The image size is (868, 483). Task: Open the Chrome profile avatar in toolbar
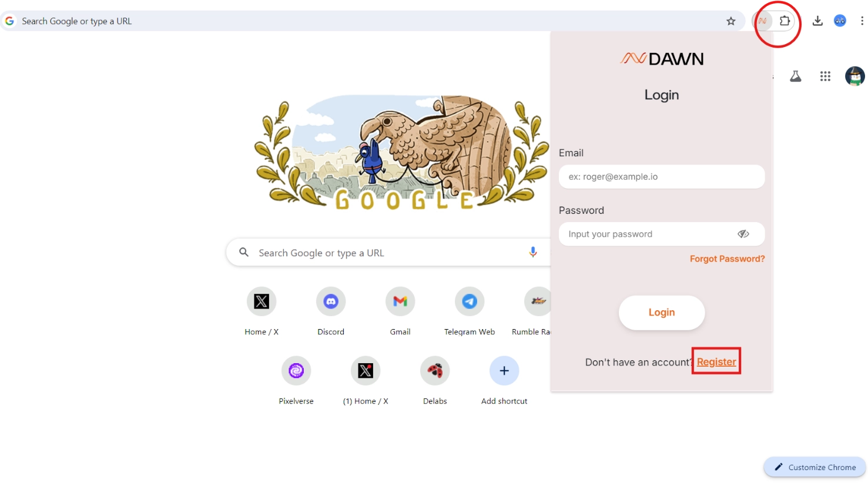(x=840, y=21)
